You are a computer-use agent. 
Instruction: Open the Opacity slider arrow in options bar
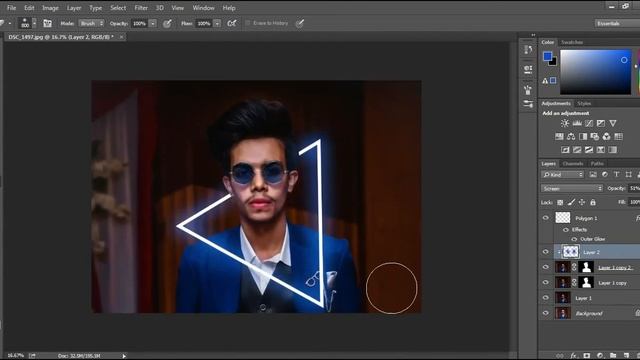(153, 24)
